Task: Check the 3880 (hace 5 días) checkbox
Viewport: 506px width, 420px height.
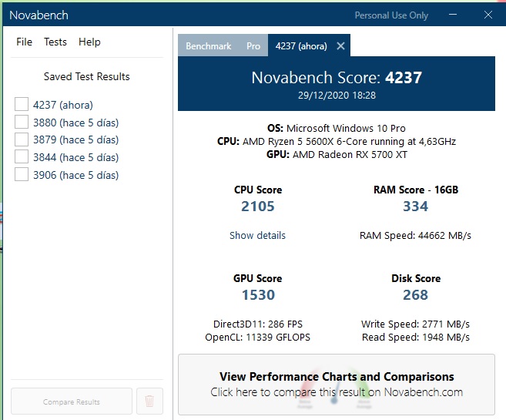Action: 22,122
